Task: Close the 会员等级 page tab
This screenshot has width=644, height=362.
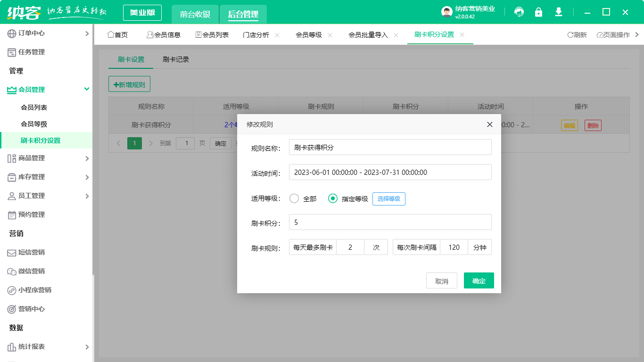Action: (330, 35)
